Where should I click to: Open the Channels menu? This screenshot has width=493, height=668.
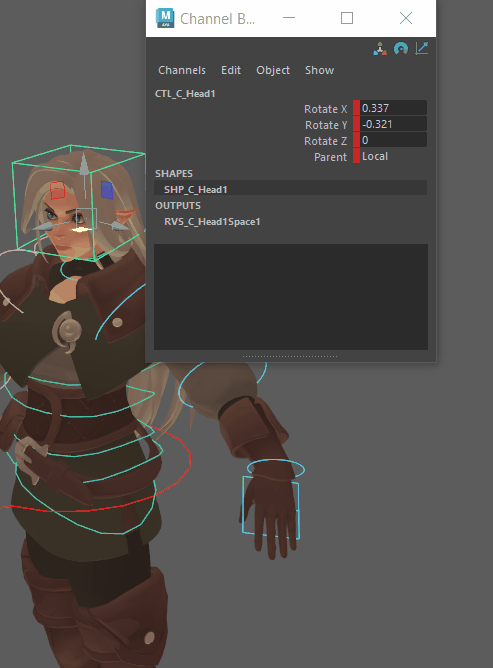tap(182, 70)
